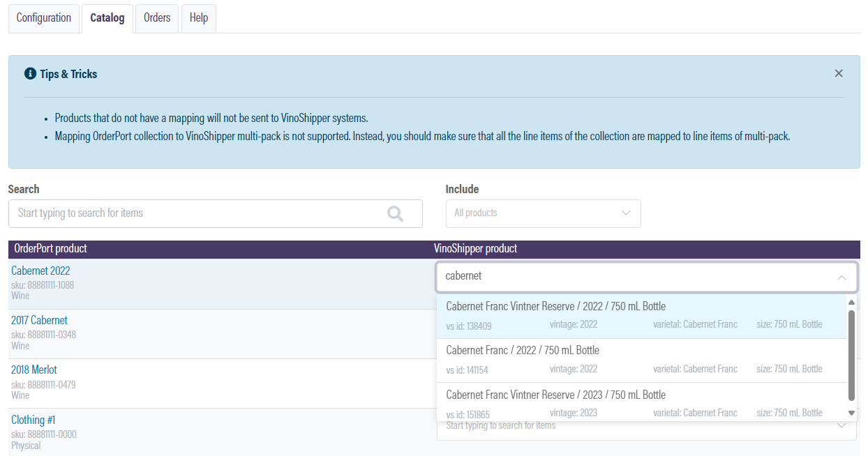
Task: Open the Include 'All products' dropdown
Action: pyautogui.click(x=544, y=213)
